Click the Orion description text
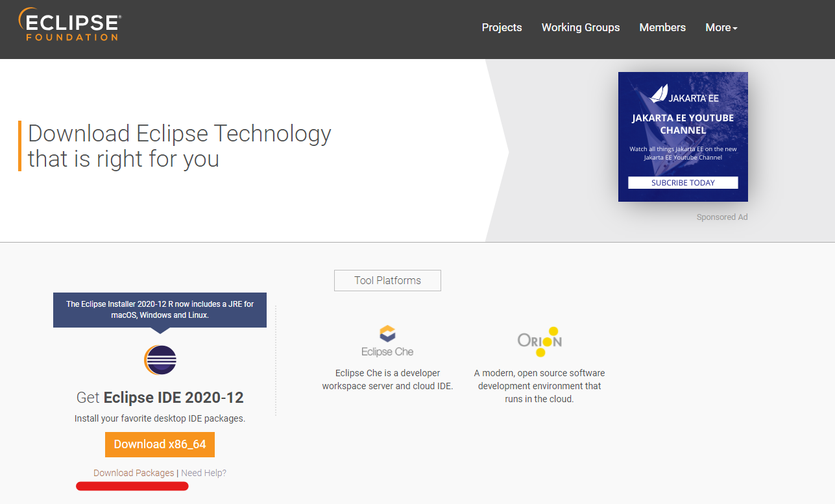The width and height of the screenshot is (835, 504). point(540,386)
